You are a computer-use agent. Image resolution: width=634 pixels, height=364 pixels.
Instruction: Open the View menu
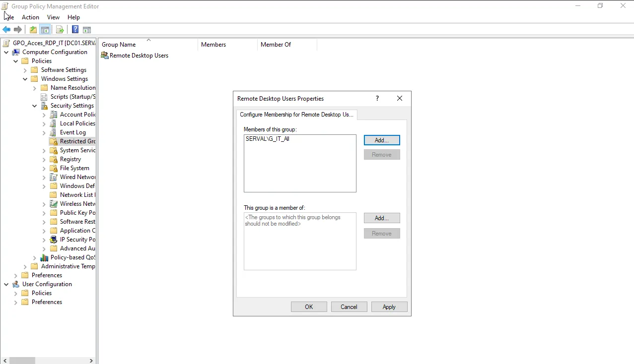53,17
